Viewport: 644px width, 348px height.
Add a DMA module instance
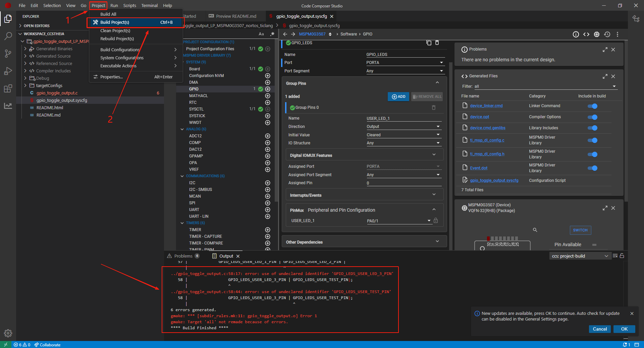[x=268, y=82]
